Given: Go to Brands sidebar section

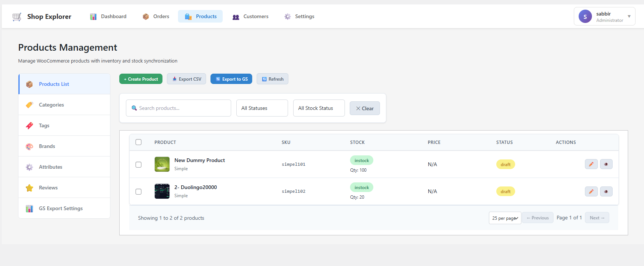Looking at the screenshot, I should tap(47, 147).
